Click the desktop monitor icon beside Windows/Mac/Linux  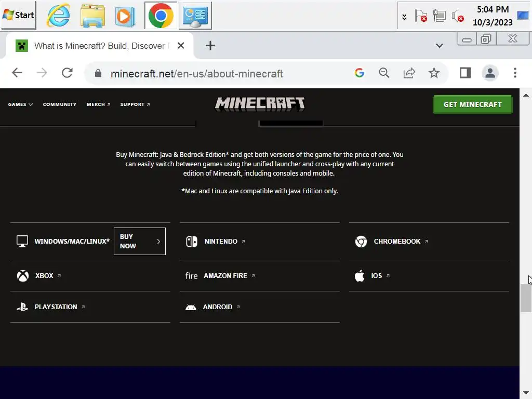[22, 242]
